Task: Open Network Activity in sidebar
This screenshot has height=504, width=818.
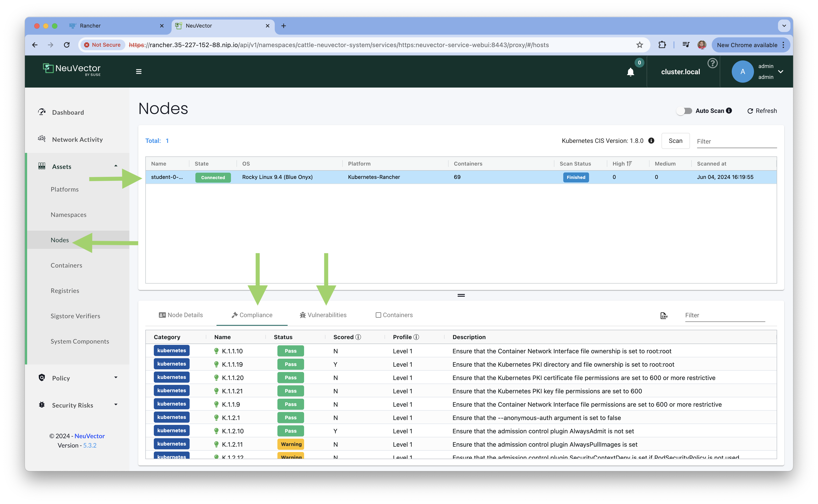Action: pyautogui.click(x=77, y=139)
